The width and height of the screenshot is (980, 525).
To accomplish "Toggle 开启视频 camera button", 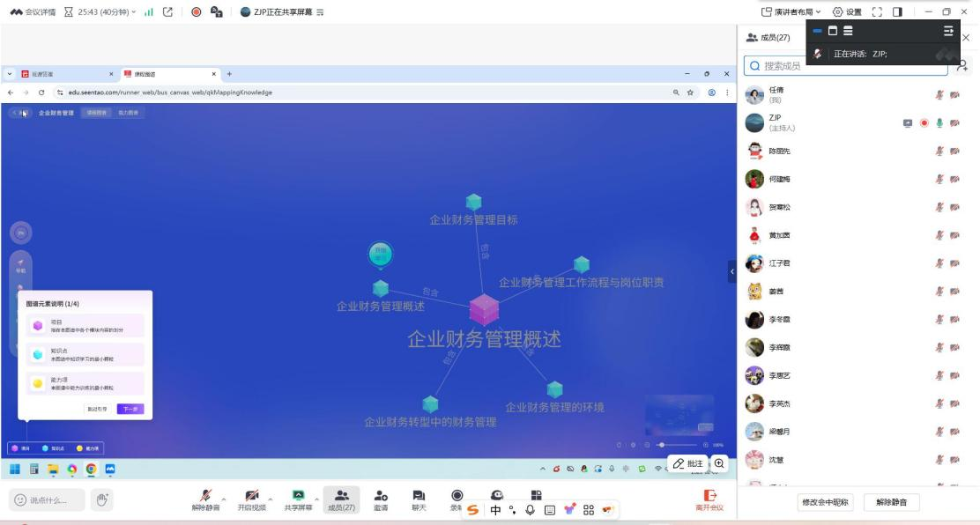I will point(251,499).
